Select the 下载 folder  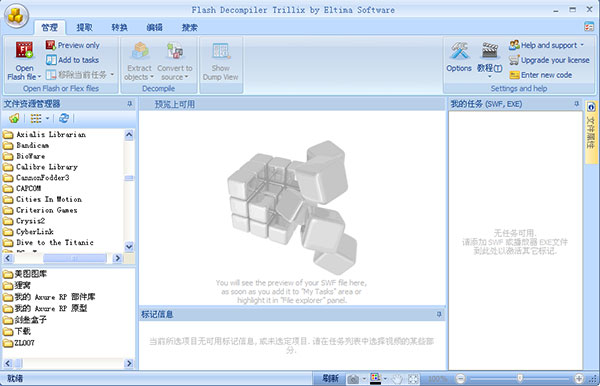click(17, 331)
